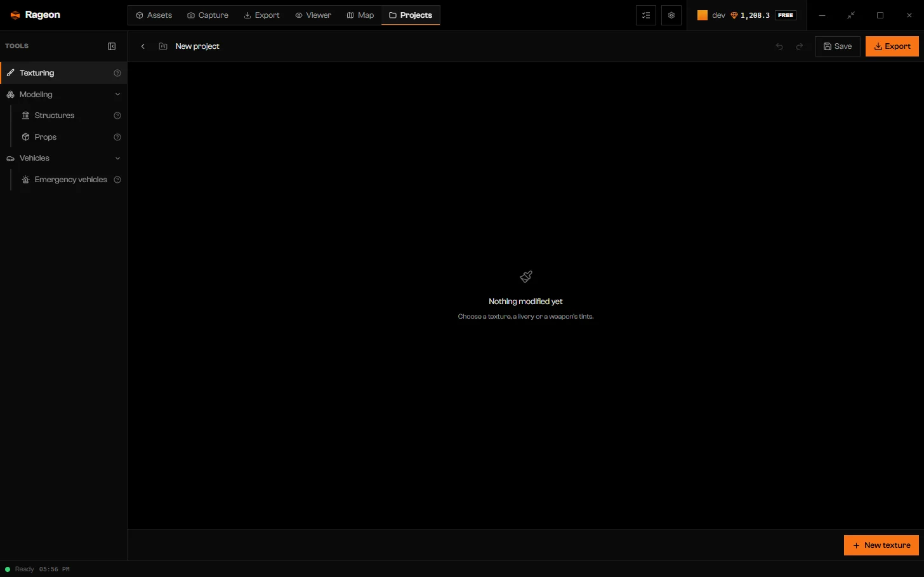
Task: Click the undo arrow icon
Action: coord(779,46)
